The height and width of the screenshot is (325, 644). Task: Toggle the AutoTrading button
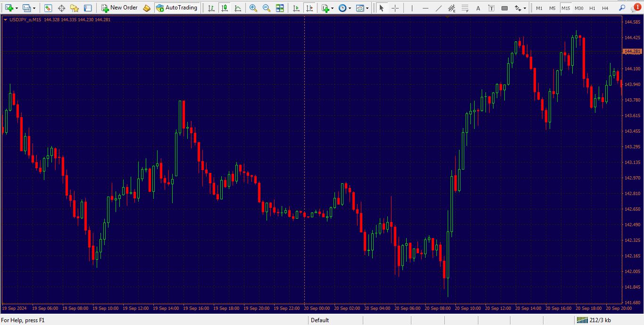[x=176, y=8]
